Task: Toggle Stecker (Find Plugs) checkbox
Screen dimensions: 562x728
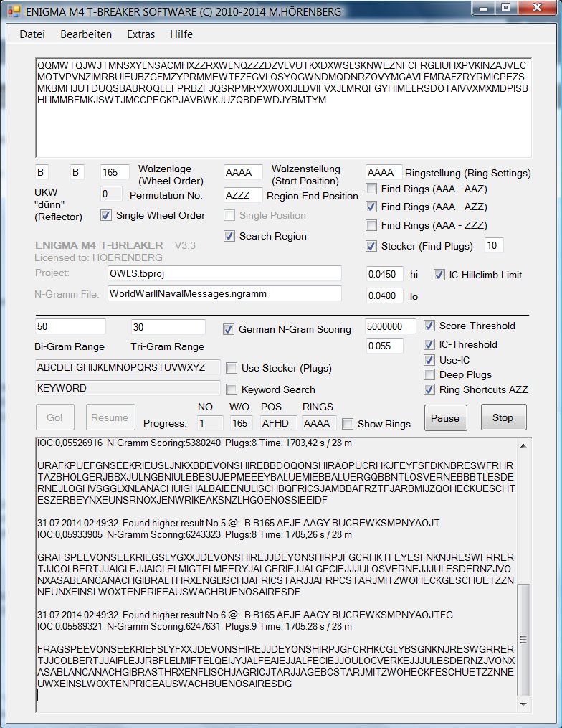Action: coord(371,246)
